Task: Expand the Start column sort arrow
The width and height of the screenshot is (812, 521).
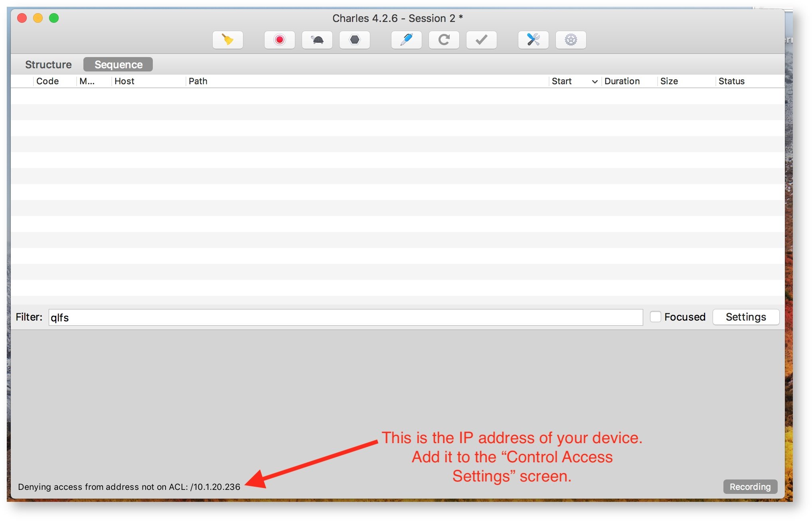Action: (x=595, y=81)
